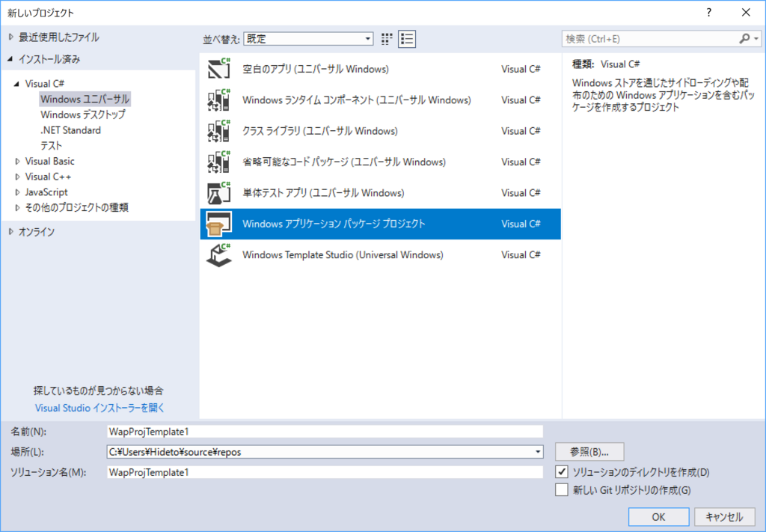Image resolution: width=766 pixels, height=532 pixels.
Task: Select the 空白のアプリ template icon
Action: (218, 69)
